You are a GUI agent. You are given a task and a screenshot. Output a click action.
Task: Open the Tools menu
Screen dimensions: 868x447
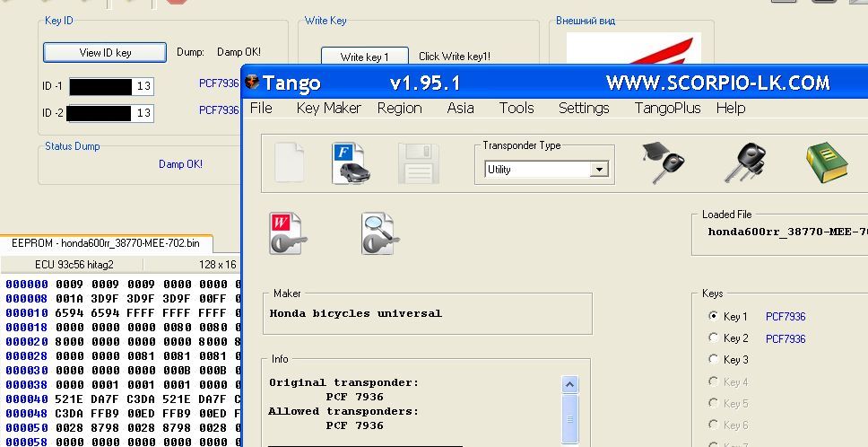click(x=516, y=108)
